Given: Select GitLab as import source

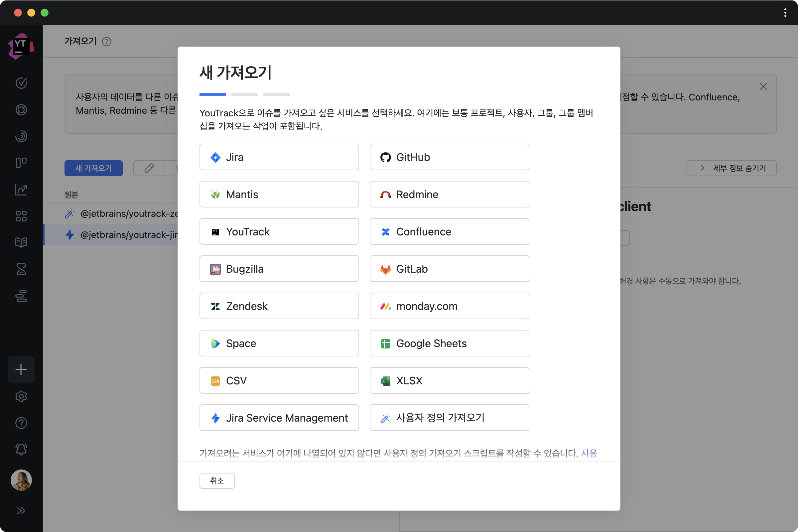Looking at the screenshot, I should [x=449, y=268].
